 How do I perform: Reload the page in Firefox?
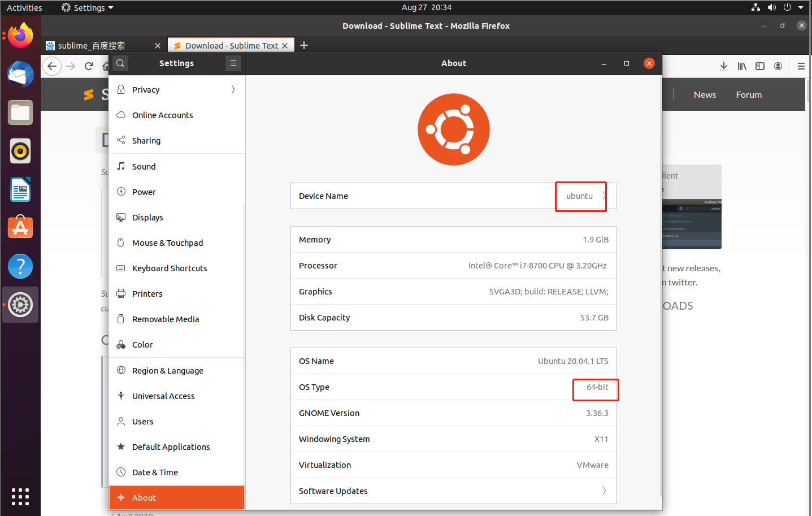89,66
